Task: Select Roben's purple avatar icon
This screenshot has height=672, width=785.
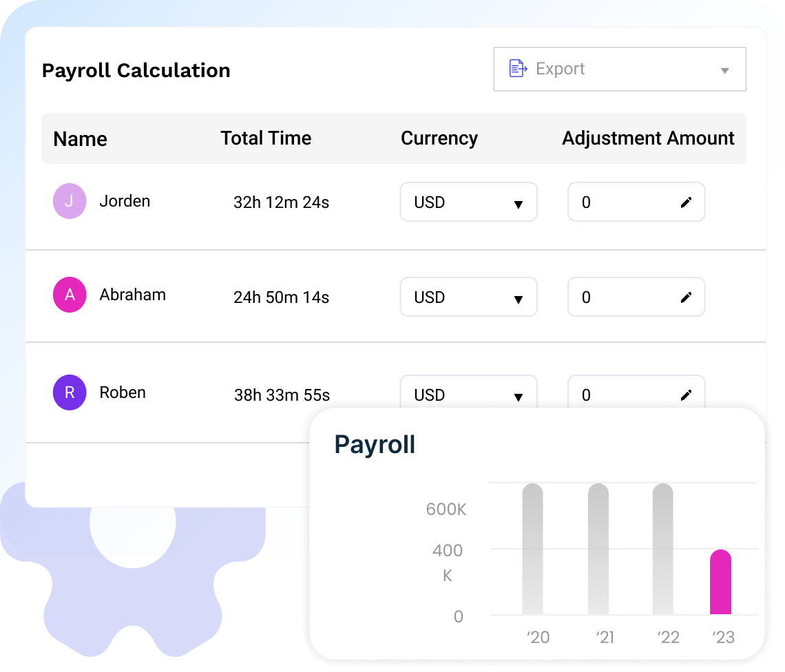Action: point(70,392)
